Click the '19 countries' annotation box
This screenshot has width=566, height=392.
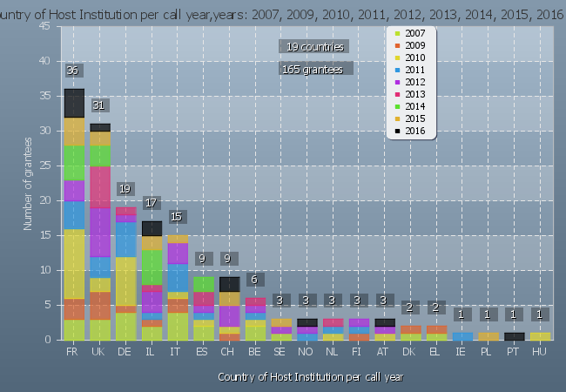[x=315, y=46]
